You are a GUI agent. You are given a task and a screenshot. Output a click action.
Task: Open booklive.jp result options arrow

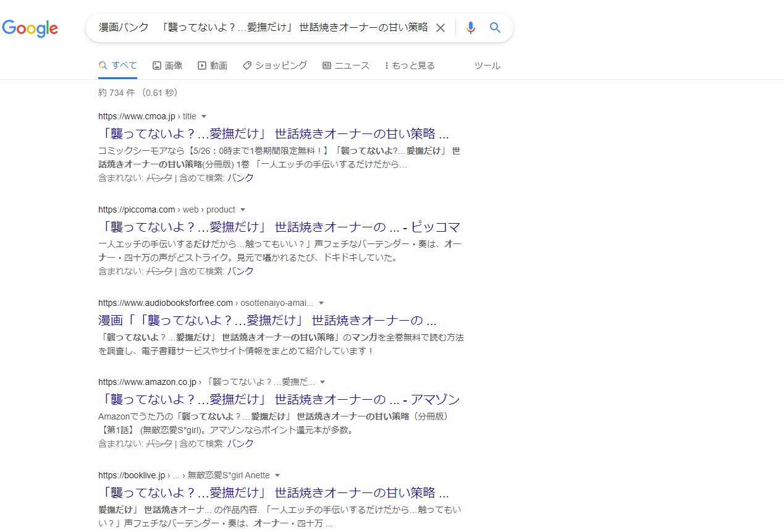point(277,475)
